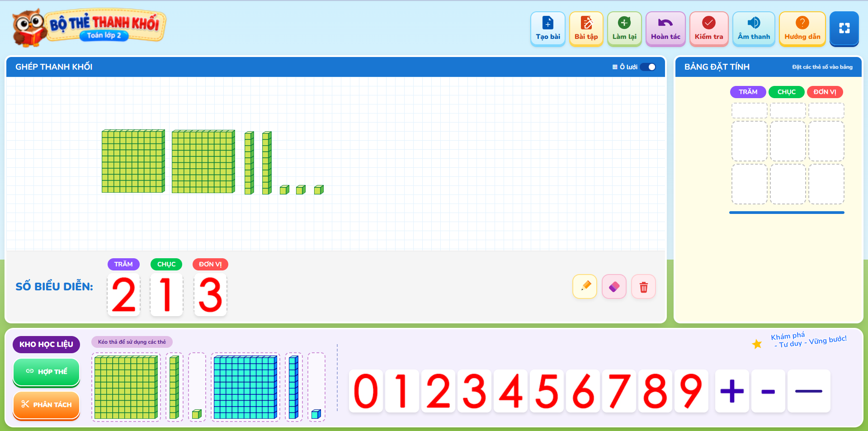
Task: Select the cyan hundred-block card in library
Action: coord(245,387)
